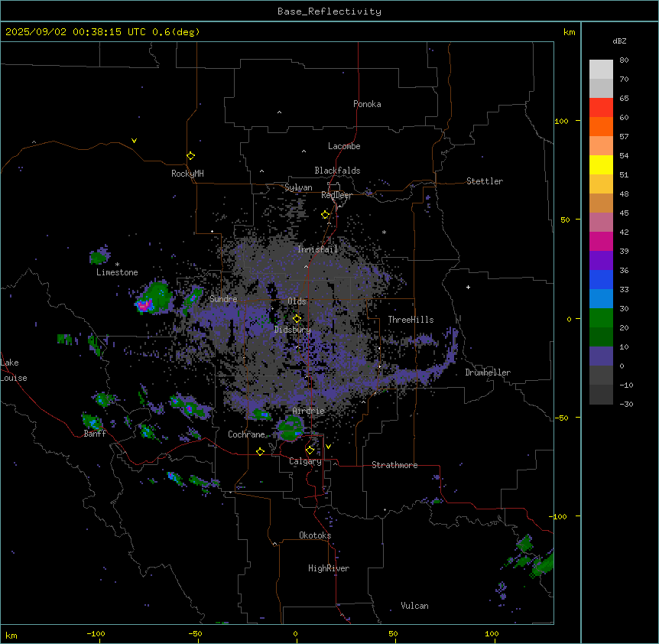Viewport: 659px width, 644px height.
Task: Click the Limestone label
Action: pyautogui.click(x=117, y=272)
